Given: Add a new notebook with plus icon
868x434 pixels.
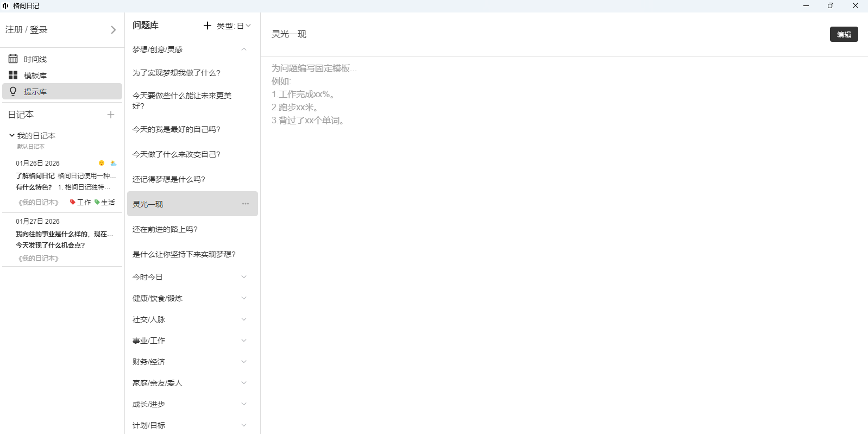Looking at the screenshot, I should (111, 115).
